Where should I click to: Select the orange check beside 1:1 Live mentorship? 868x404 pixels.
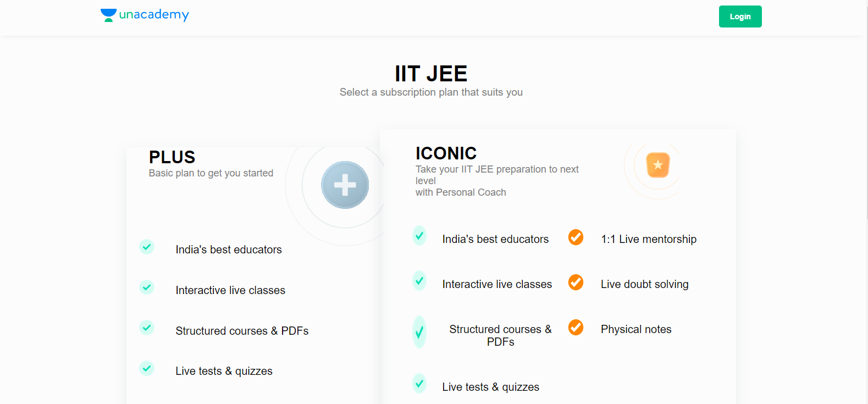pos(576,237)
